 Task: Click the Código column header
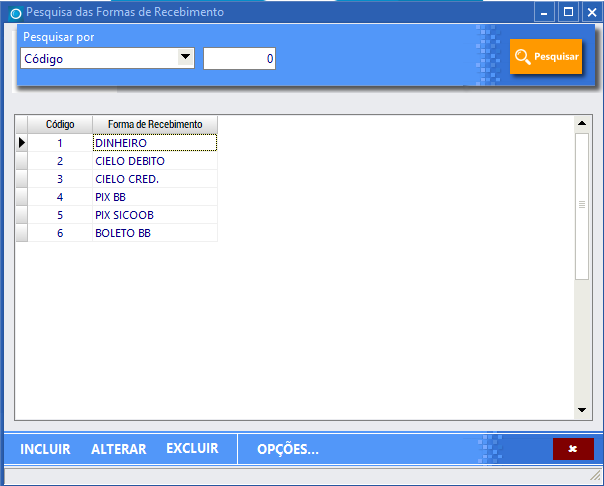(x=60, y=124)
